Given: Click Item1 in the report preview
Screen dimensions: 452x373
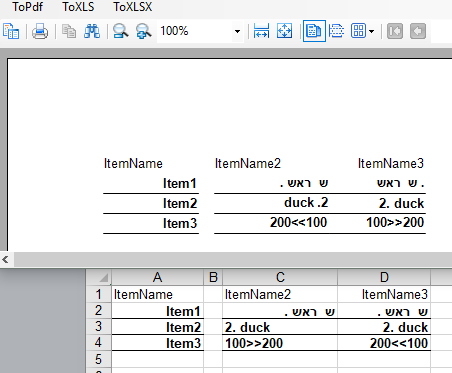Looking at the screenshot, I should (x=180, y=183).
